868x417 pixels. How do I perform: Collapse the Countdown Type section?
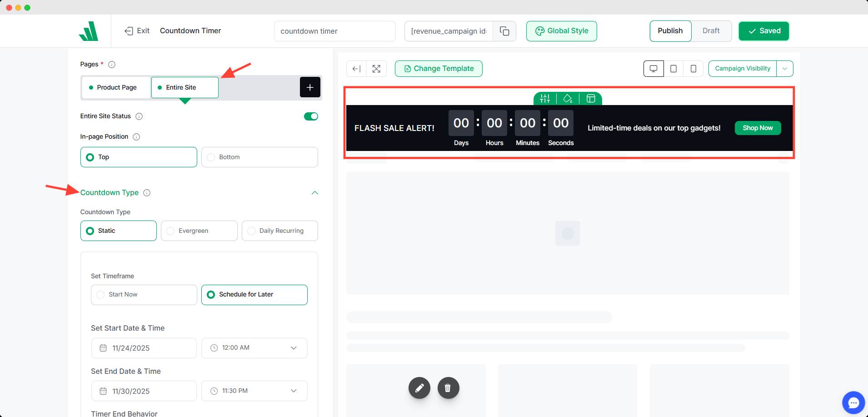[x=315, y=192]
